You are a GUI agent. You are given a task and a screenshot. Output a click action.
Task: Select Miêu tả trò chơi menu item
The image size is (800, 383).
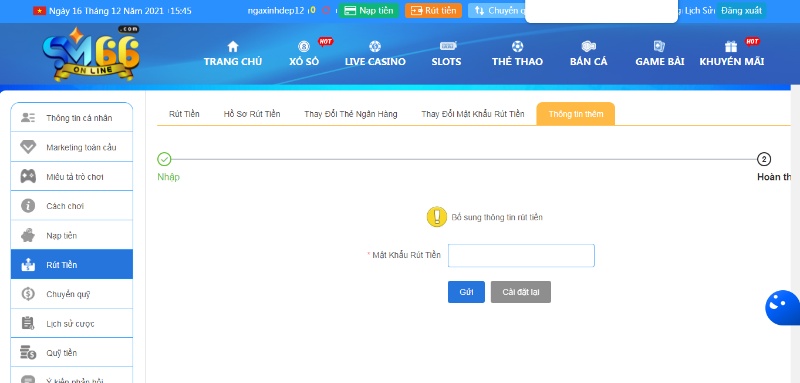[x=71, y=176]
